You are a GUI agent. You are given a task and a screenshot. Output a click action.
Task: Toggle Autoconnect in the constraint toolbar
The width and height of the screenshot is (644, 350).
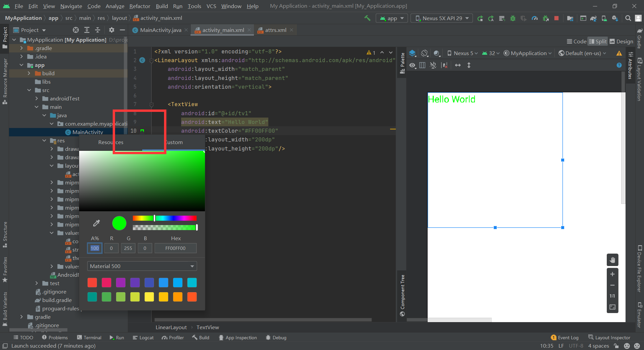[x=433, y=65]
